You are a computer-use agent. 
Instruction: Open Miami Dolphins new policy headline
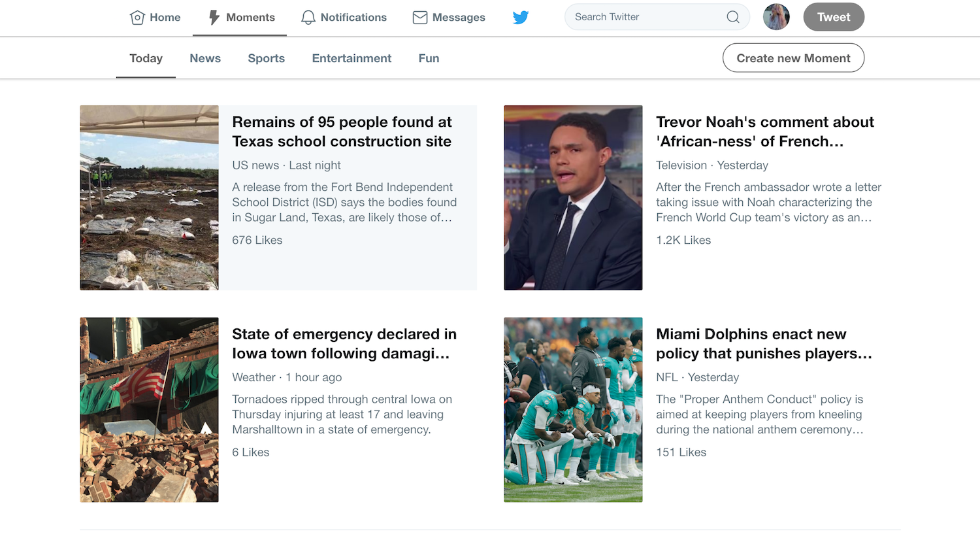(x=764, y=344)
